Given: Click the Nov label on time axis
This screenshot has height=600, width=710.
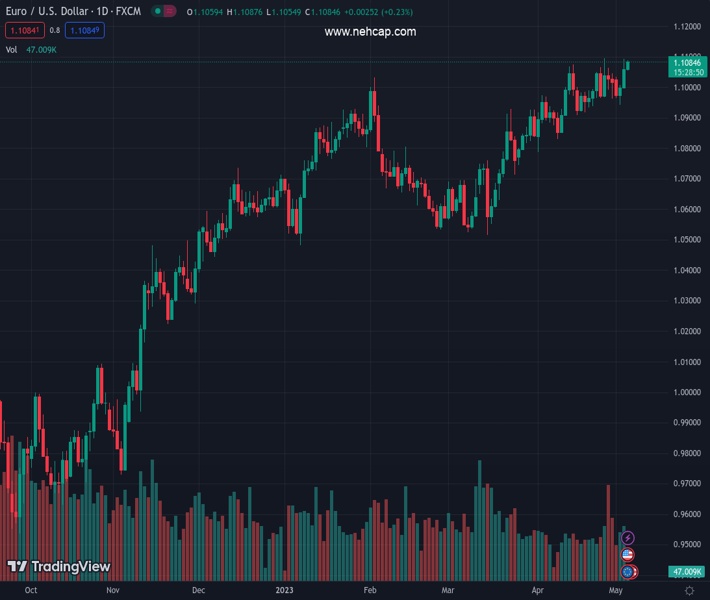Looking at the screenshot, I should tap(112, 591).
